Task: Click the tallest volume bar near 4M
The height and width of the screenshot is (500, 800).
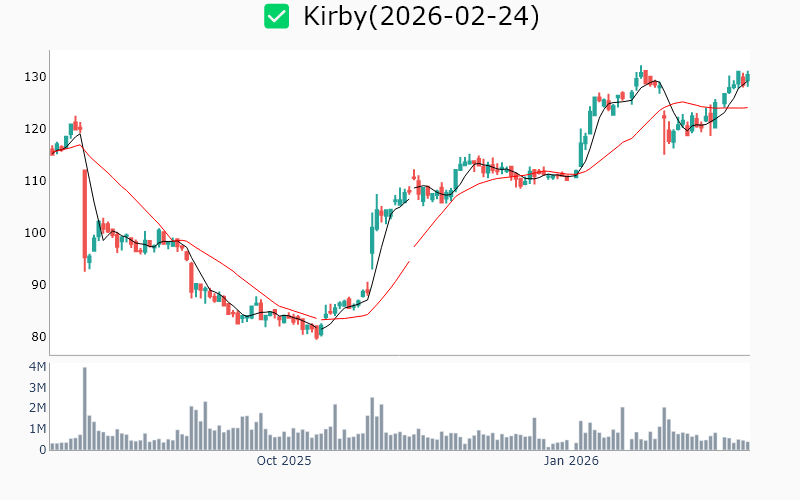Action: tap(85, 408)
